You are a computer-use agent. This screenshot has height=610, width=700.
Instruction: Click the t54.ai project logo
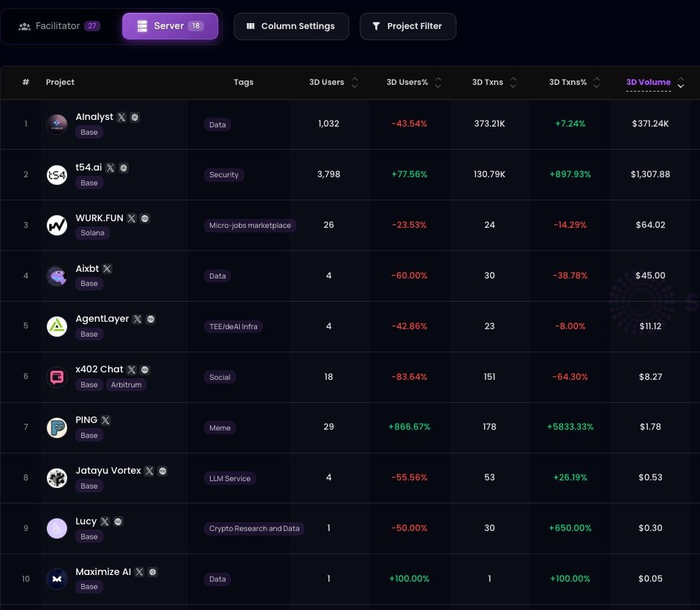coord(57,174)
